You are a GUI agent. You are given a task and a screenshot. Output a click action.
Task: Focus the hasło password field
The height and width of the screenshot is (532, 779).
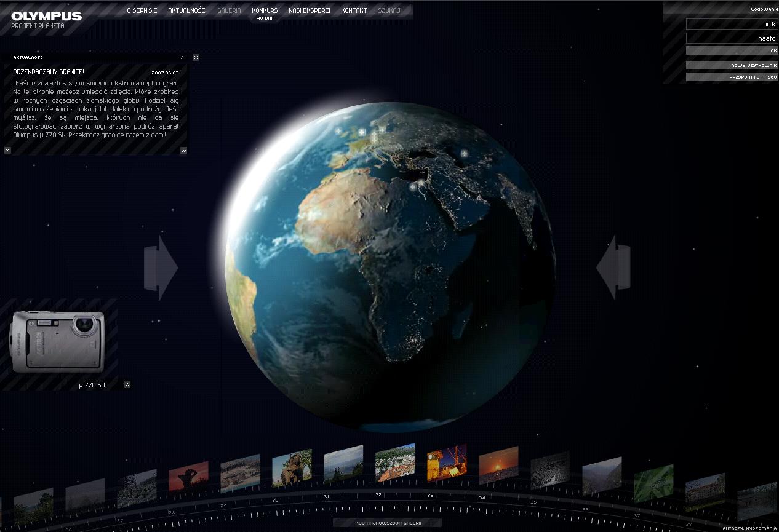(732, 38)
